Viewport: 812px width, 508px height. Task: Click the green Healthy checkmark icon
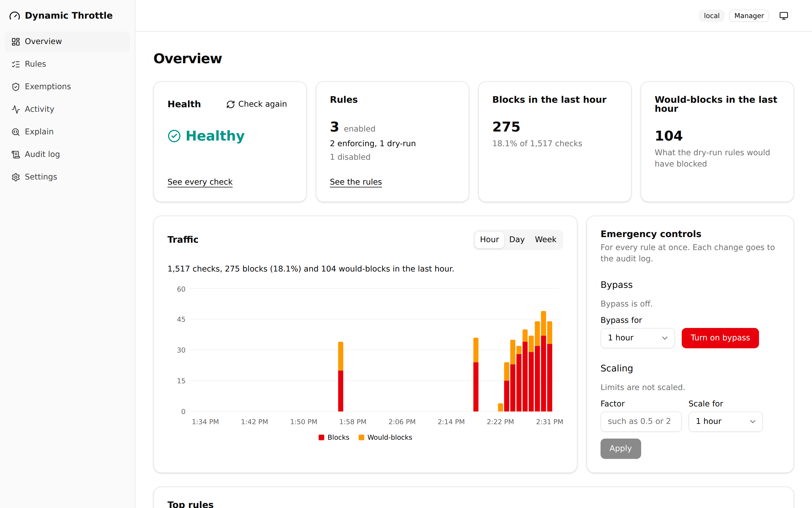[x=174, y=136]
